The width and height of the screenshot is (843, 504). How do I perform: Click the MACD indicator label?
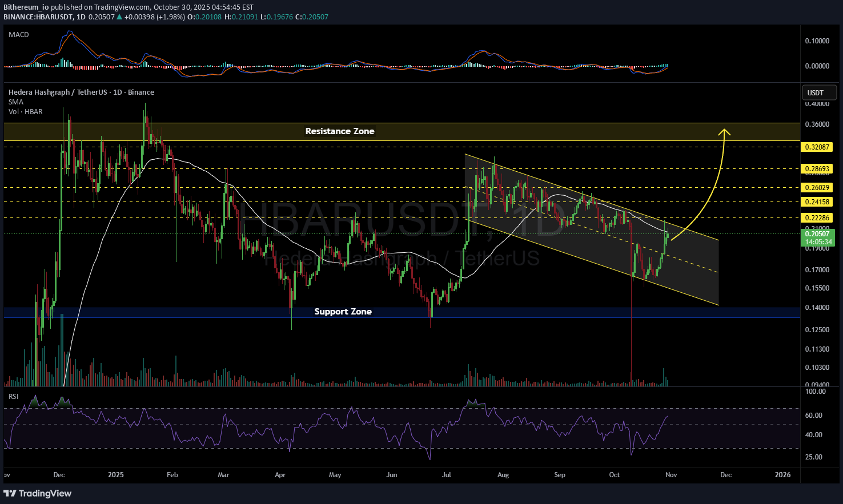pos(19,35)
